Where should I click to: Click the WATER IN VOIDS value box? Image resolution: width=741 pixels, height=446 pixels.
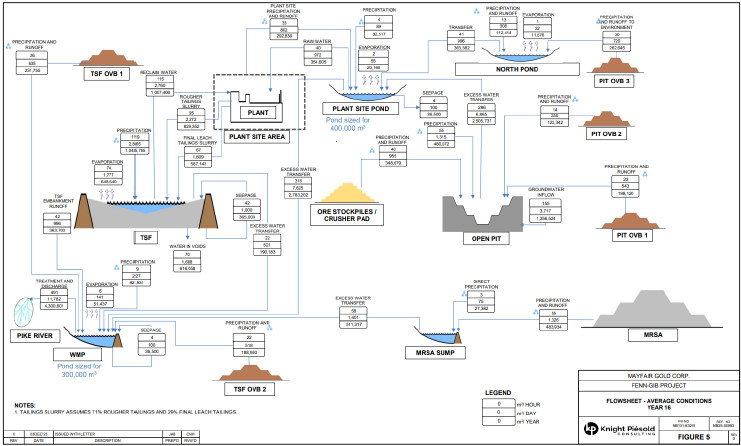click(x=187, y=261)
